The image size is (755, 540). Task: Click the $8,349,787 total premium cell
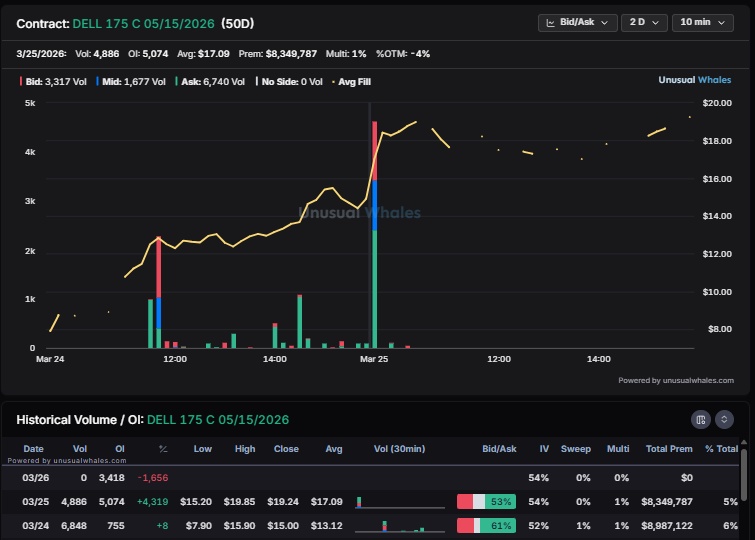click(667, 502)
